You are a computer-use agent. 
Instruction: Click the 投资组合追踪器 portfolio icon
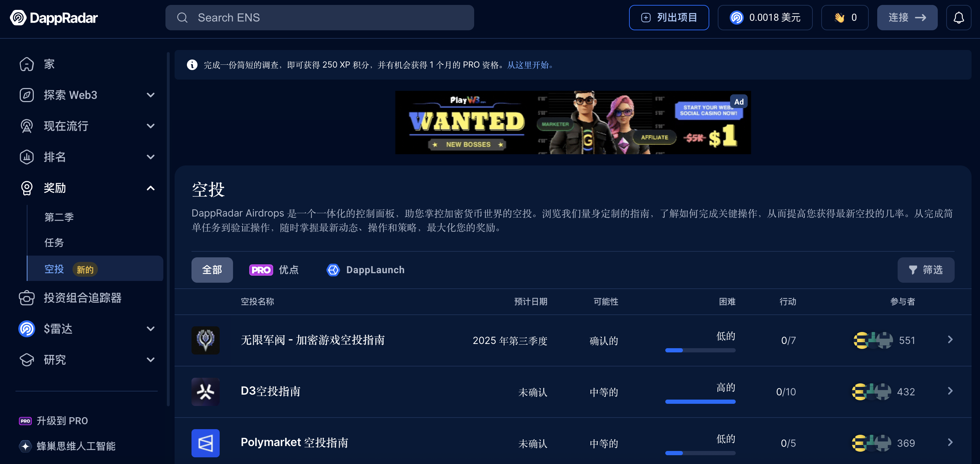click(x=27, y=298)
